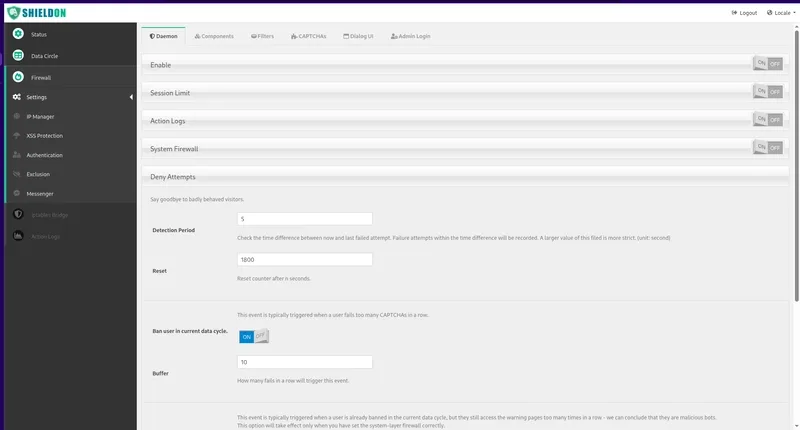The height and width of the screenshot is (430, 800).
Task: Open the Authentication page
Action: (x=44, y=155)
